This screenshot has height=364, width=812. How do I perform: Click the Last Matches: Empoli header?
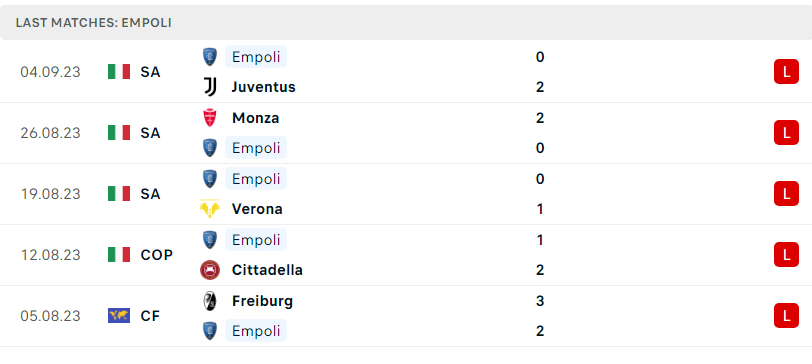coord(94,23)
